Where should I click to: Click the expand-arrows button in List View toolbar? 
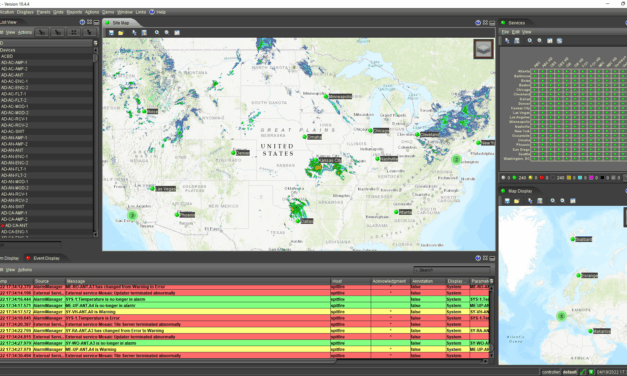point(74,32)
